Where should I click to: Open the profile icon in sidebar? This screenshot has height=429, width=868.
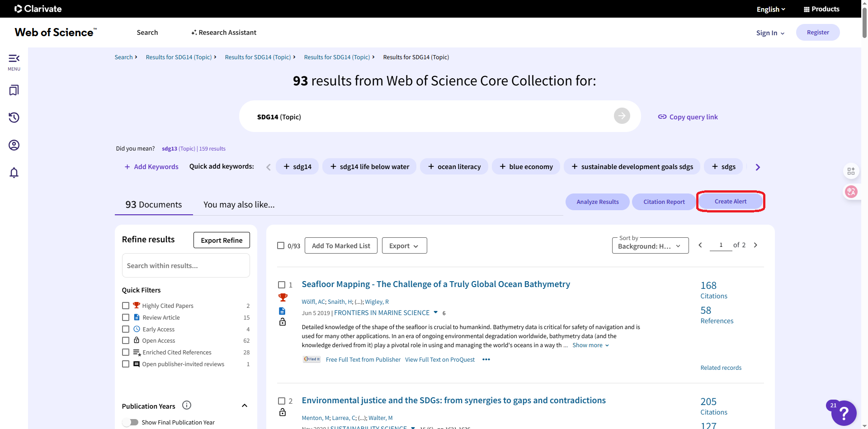pyautogui.click(x=14, y=145)
